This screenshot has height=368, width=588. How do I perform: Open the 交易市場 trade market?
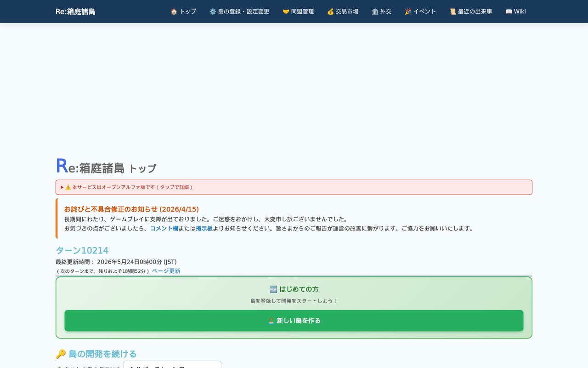pos(343,11)
